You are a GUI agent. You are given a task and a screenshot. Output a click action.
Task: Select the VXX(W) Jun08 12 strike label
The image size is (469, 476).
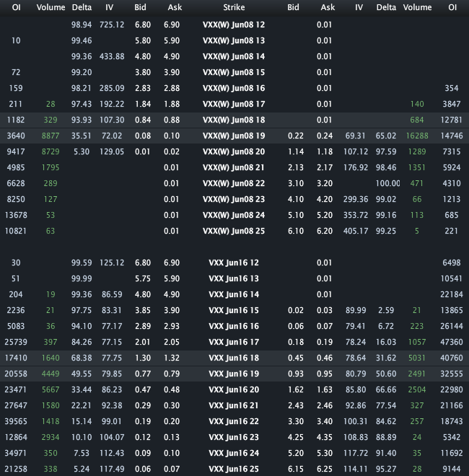[234, 25]
